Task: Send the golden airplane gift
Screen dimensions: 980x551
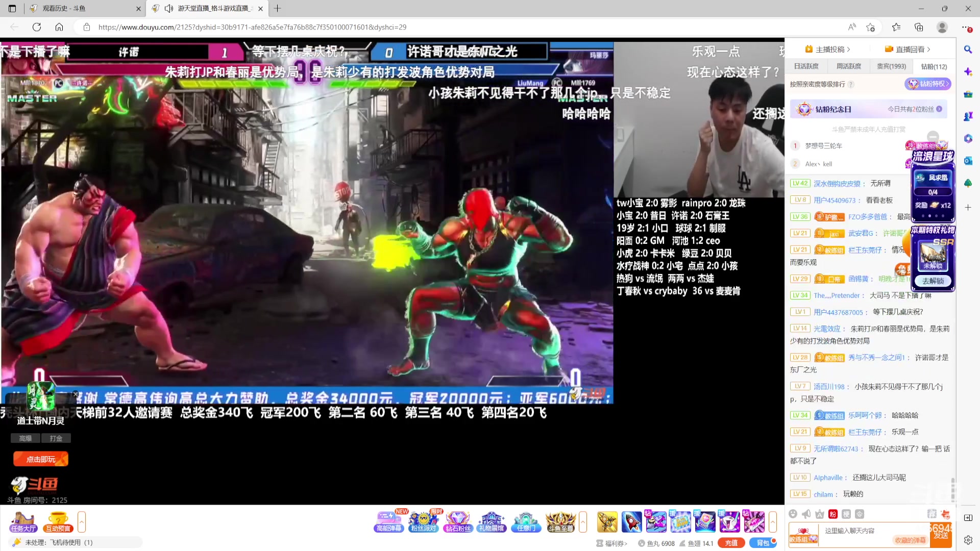Action: pyautogui.click(x=607, y=522)
